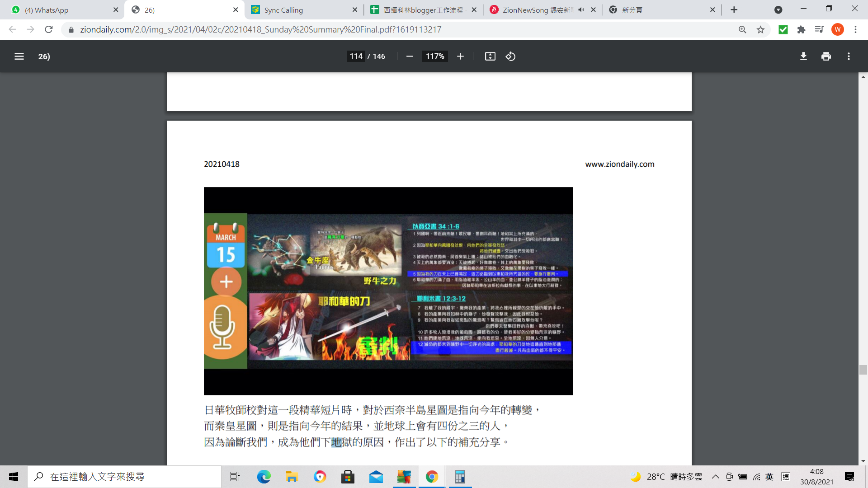Viewport: 868px width, 488px height.
Task: Download the PDF file
Action: (x=803, y=56)
